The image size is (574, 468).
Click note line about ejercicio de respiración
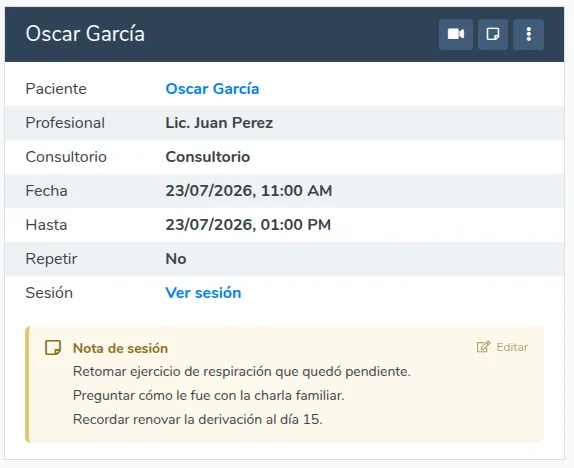click(x=242, y=371)
